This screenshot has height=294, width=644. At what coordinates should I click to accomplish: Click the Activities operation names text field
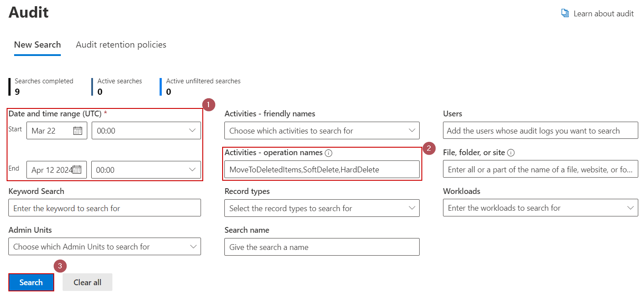[x=322, y=169]
